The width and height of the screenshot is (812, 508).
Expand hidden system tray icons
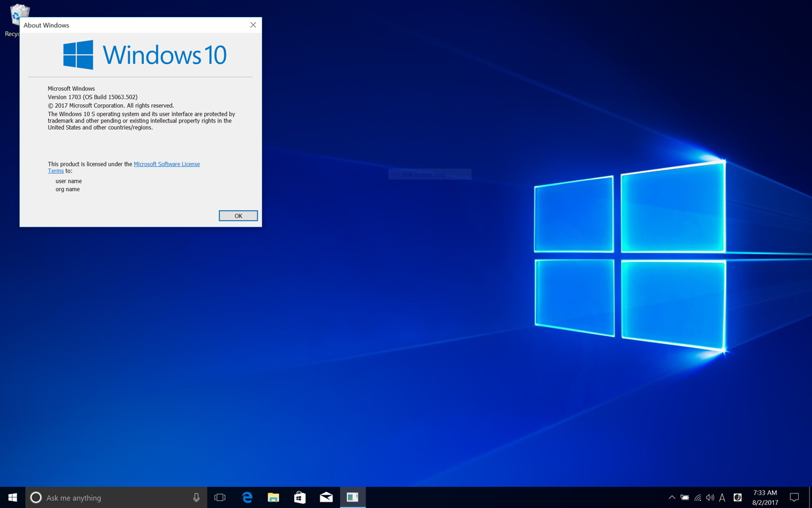(x=671, y=497)
